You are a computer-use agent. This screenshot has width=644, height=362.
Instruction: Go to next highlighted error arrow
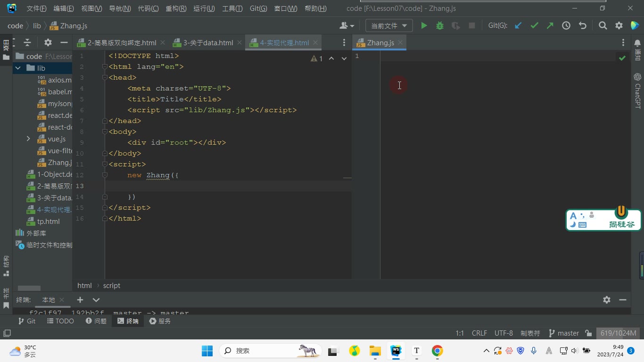[344, 59]
